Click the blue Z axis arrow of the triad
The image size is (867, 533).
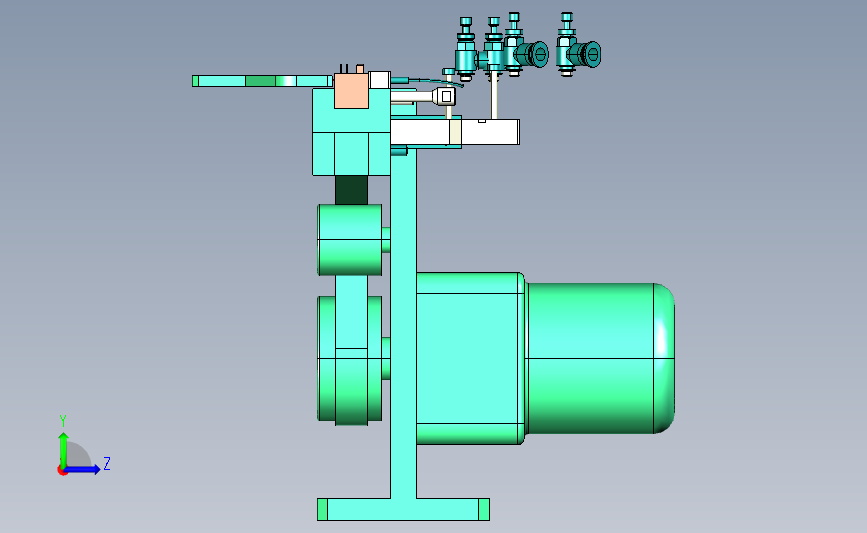[83, 469]
